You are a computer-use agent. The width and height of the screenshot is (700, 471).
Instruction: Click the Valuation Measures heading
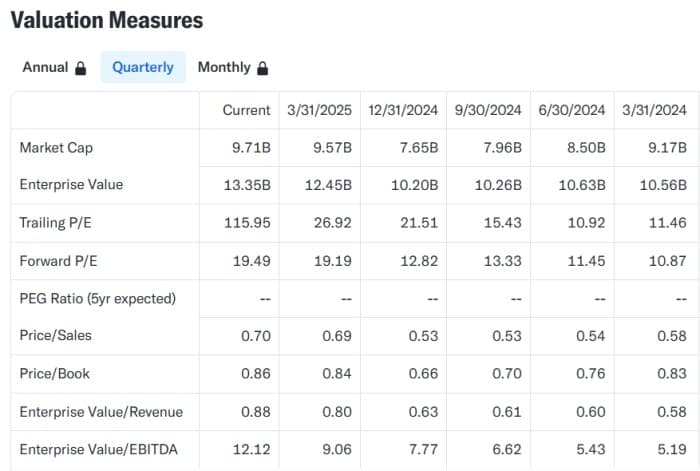[x=106, y=20]
